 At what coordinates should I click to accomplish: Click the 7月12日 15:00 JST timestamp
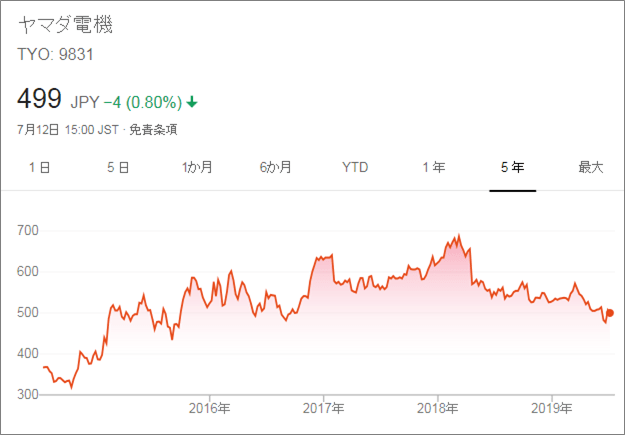pos(68,130)
